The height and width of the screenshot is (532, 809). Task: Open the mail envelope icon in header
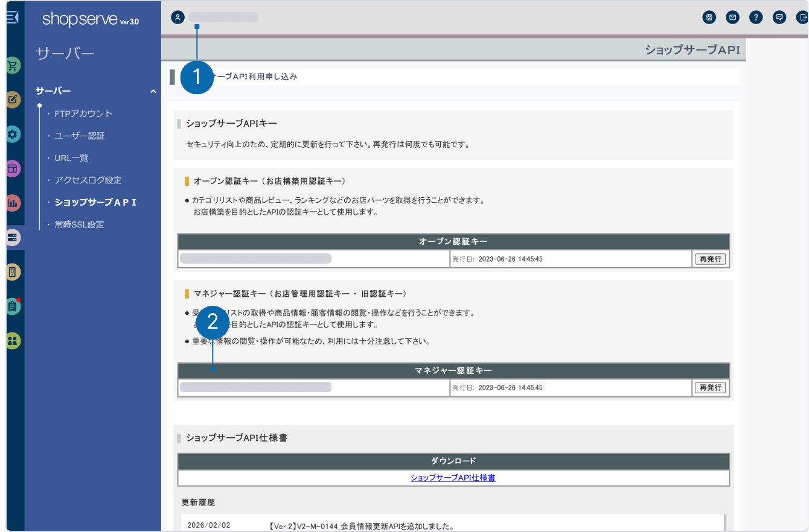pyautogui.click(x=732, y=17)
